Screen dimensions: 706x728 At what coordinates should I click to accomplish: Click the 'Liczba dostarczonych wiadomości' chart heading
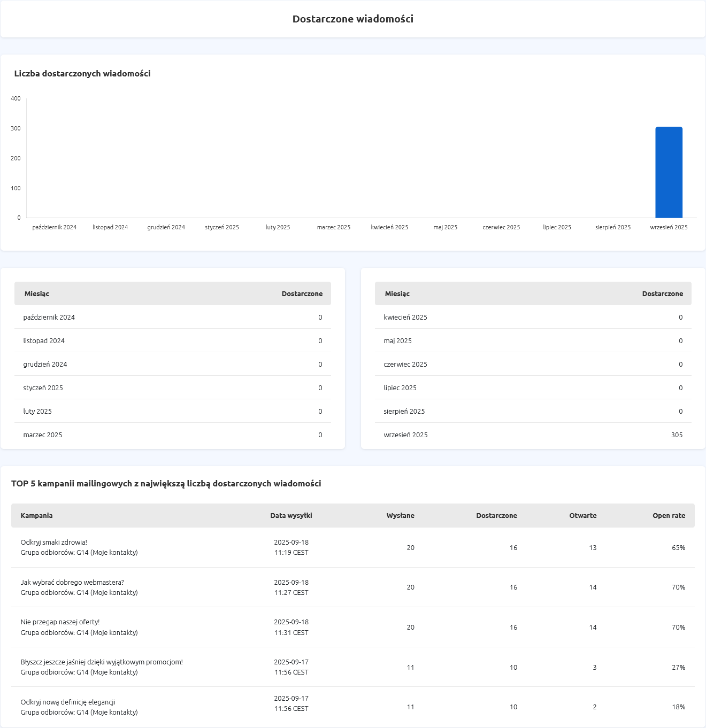[x=82, y=74]
